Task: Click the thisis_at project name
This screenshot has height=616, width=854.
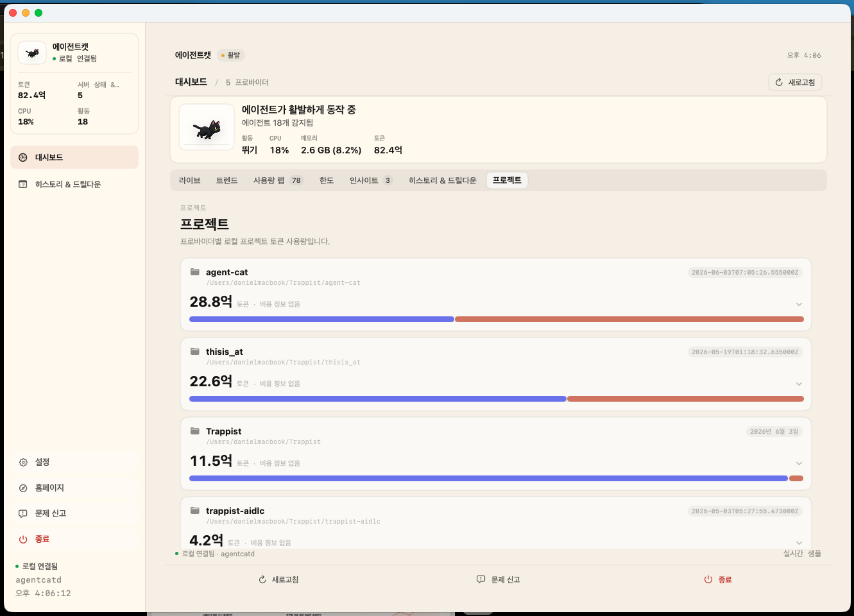Action: 225,352
